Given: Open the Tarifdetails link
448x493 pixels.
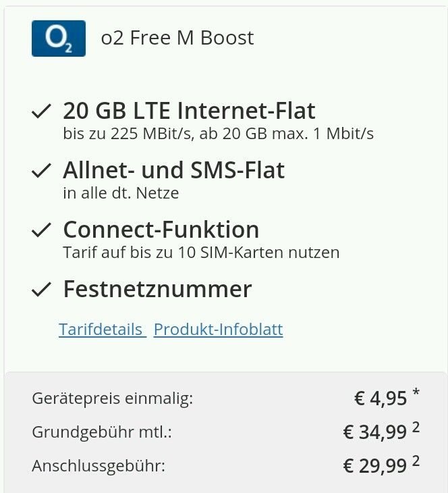Looking at the screenshot, I should (101, 330).
